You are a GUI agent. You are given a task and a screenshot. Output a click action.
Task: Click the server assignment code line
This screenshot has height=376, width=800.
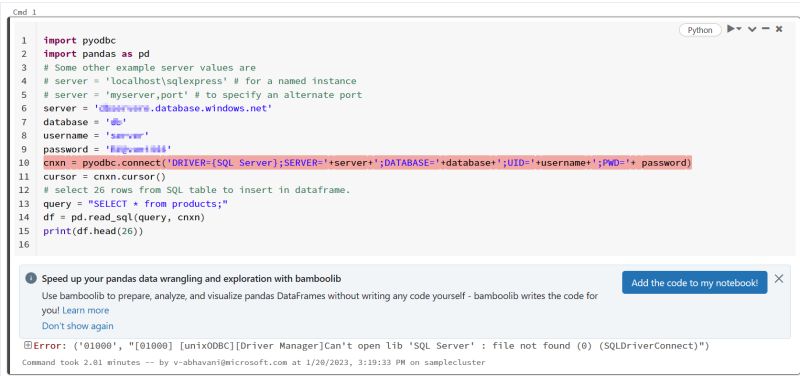point(158,109)
